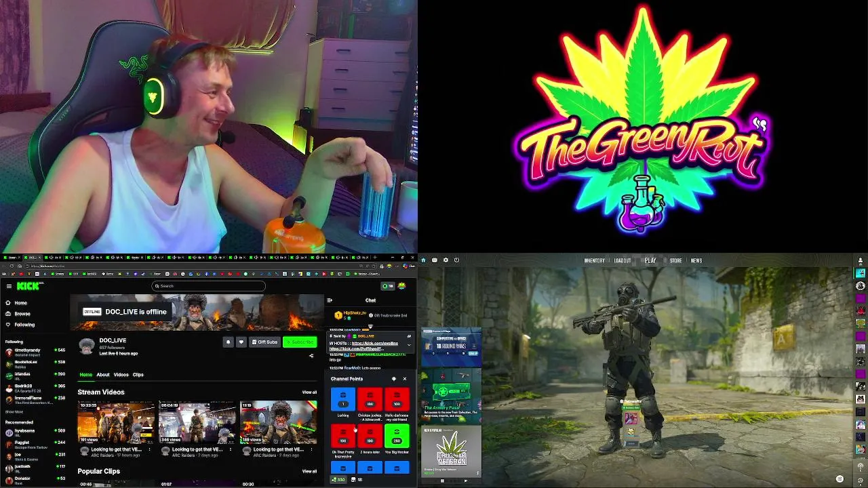Open Following in Kick sidebar
The width and height of the screenshot is (868, 488).
[20, 325]
